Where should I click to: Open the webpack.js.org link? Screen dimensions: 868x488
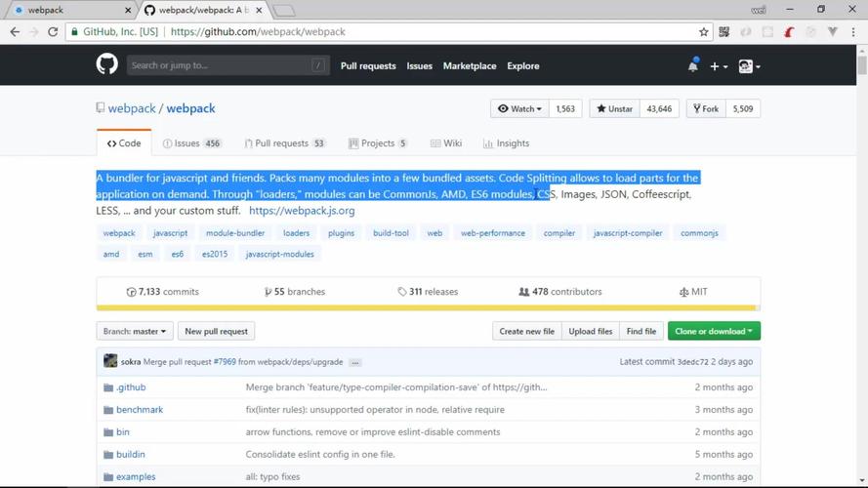click(x=302, y=210)
